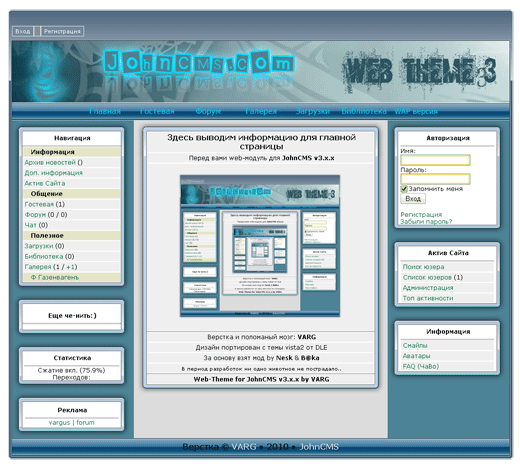The width and height of the screenshot is (520, 470).
Task: Open Форум in the navigation bar
Action: point(208,111)
